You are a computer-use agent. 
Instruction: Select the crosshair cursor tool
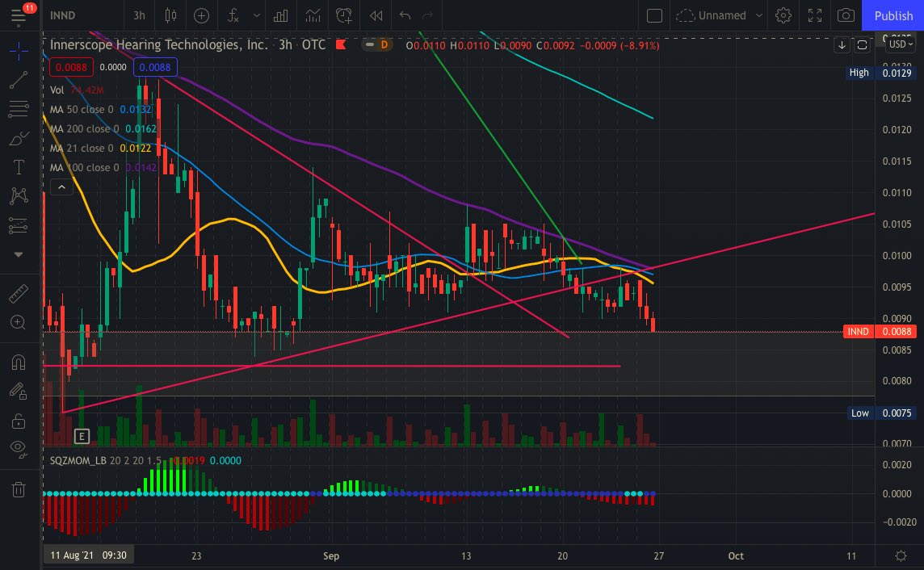pos(19,51)
